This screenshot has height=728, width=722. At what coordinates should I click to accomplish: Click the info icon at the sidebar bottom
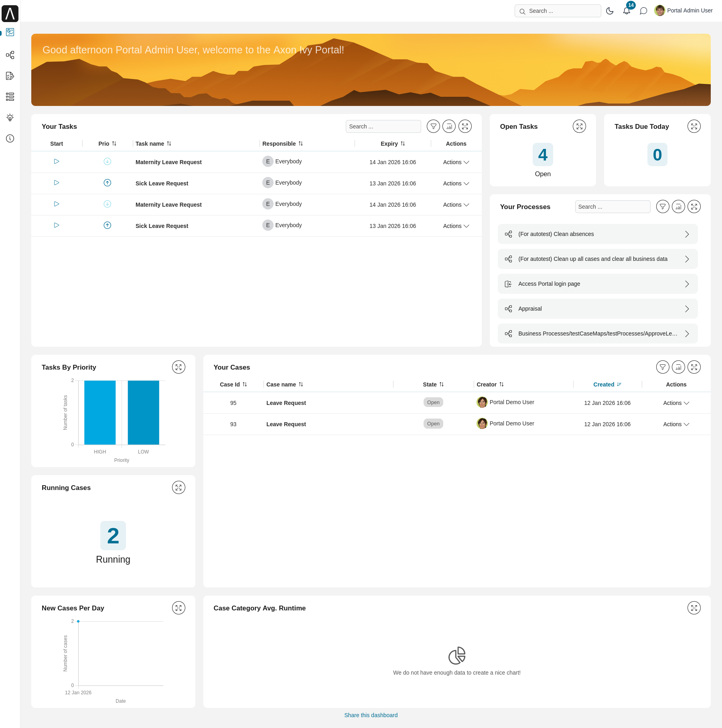point(10,138)
